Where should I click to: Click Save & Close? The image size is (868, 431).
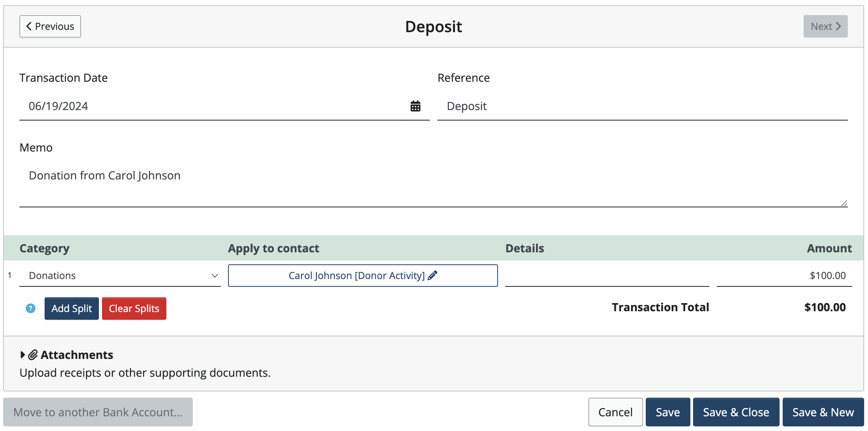coord(736,412)
